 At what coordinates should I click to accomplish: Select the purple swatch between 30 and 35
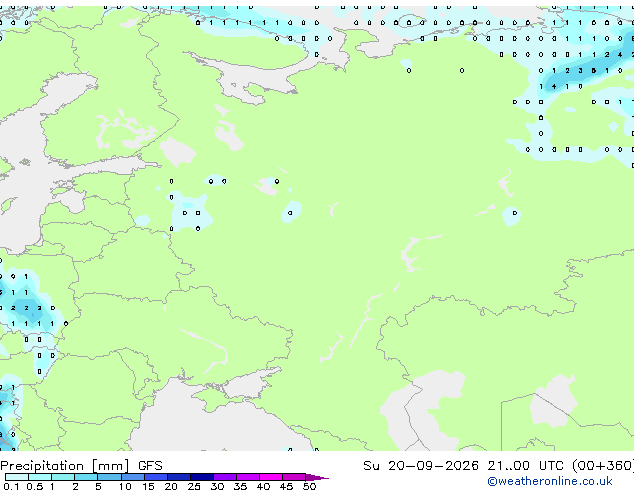click(225, 477)
